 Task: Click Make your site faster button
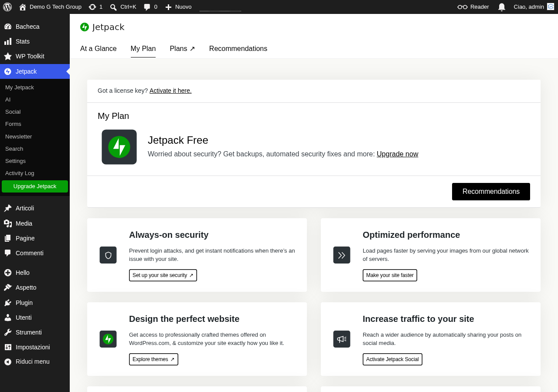[x=390, y=275]
